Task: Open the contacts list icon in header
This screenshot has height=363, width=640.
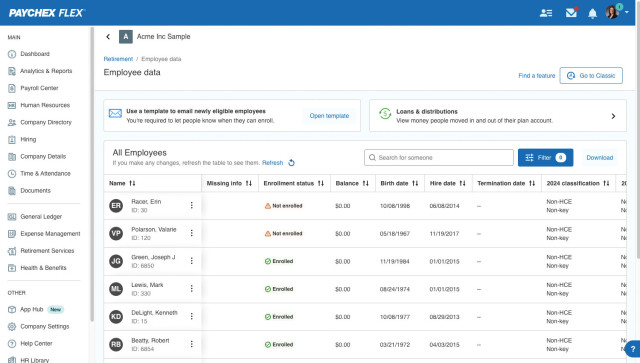Action: click(x=546, y=13)
